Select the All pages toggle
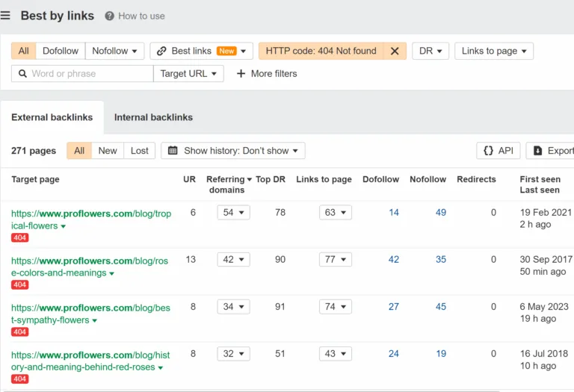 (79, 151)
